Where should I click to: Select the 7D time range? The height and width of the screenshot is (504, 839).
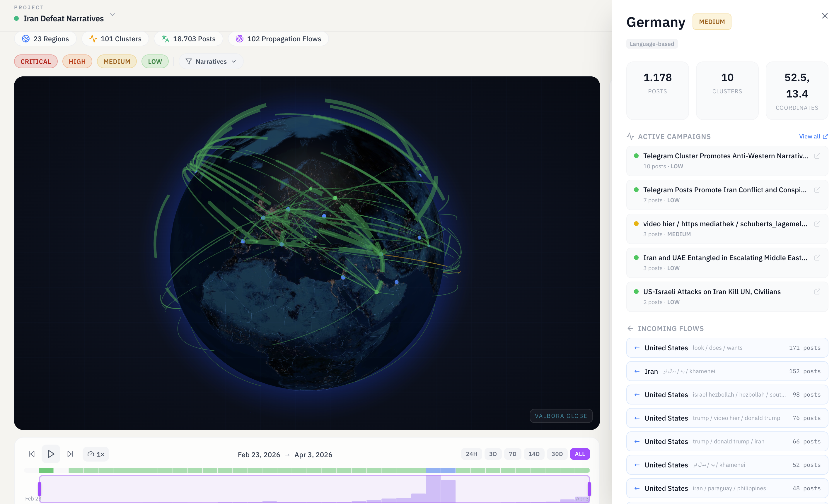(512, 454)
